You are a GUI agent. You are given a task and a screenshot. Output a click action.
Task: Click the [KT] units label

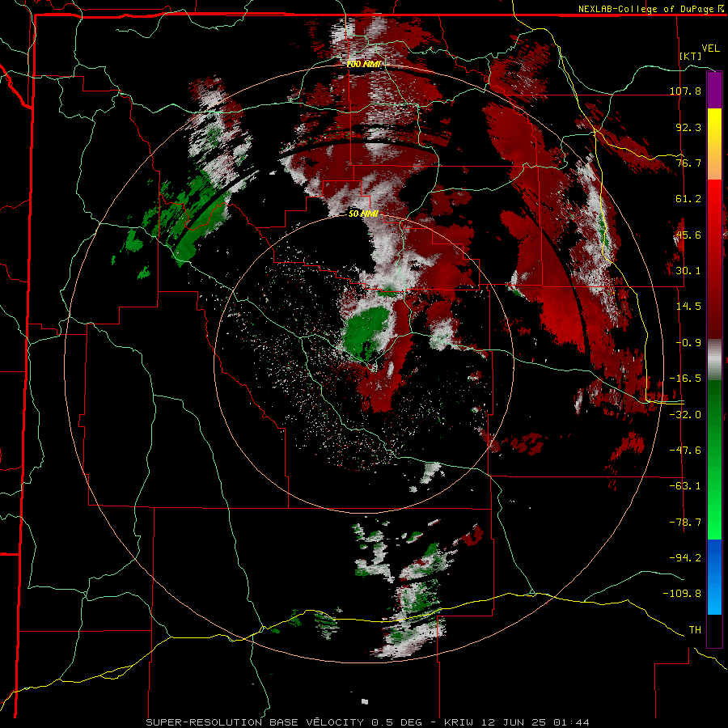pyautogui.click(x=691, y=56)
